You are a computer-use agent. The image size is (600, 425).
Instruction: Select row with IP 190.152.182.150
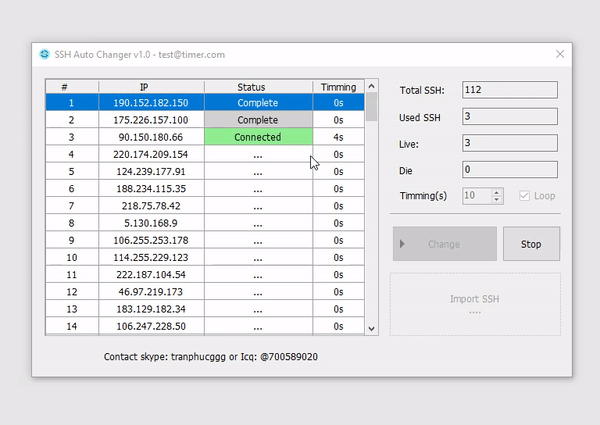[x=205, y=103]
